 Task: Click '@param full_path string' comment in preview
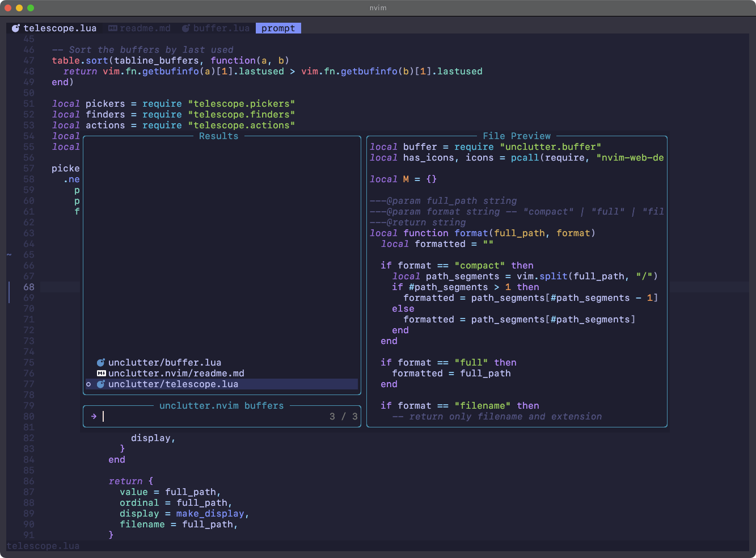coord(443,201)
